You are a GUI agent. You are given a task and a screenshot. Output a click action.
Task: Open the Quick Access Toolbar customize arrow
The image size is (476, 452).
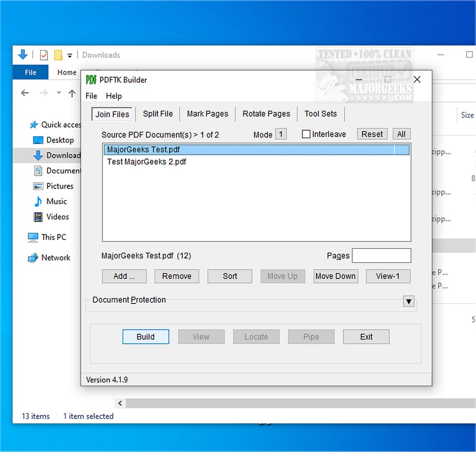coord(70,55)
